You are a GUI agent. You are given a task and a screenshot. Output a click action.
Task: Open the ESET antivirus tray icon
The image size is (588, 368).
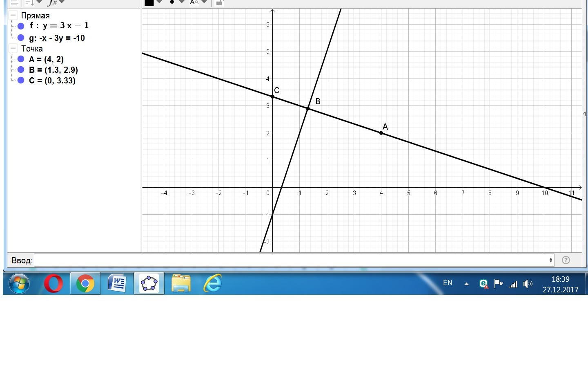click(484, 284)
